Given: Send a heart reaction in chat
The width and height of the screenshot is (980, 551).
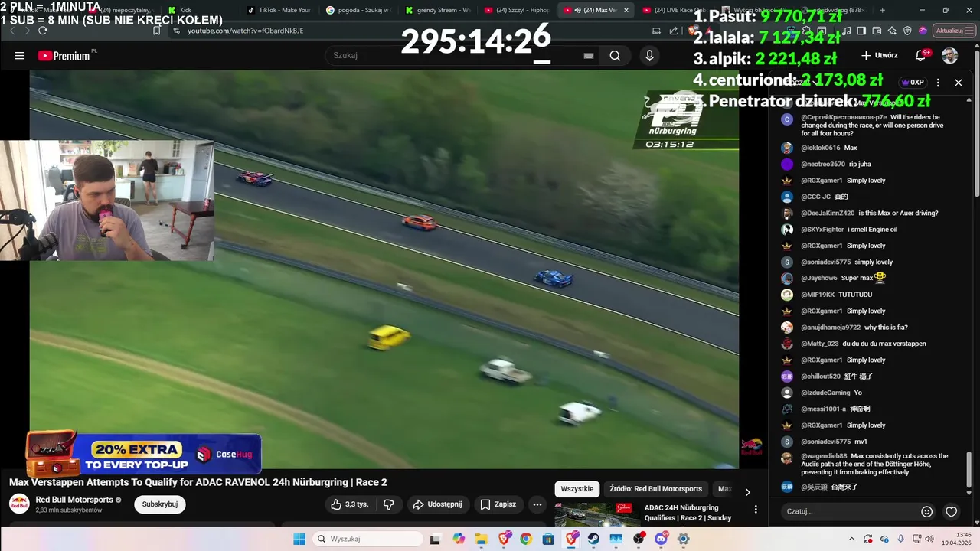Looking at the screenshot, I should pos(952,511).
